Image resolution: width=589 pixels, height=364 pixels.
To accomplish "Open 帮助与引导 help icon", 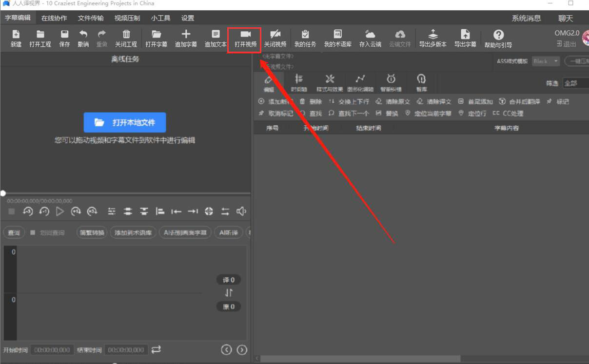I will pos(498,38).
